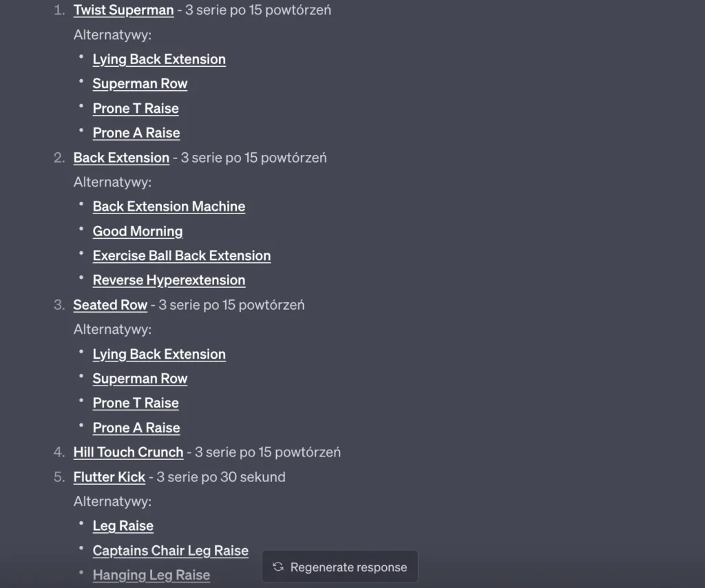Select Prone A Raise under Seated Row
Viewport: 705px width, 588px height.
click(x=136, y=428)
